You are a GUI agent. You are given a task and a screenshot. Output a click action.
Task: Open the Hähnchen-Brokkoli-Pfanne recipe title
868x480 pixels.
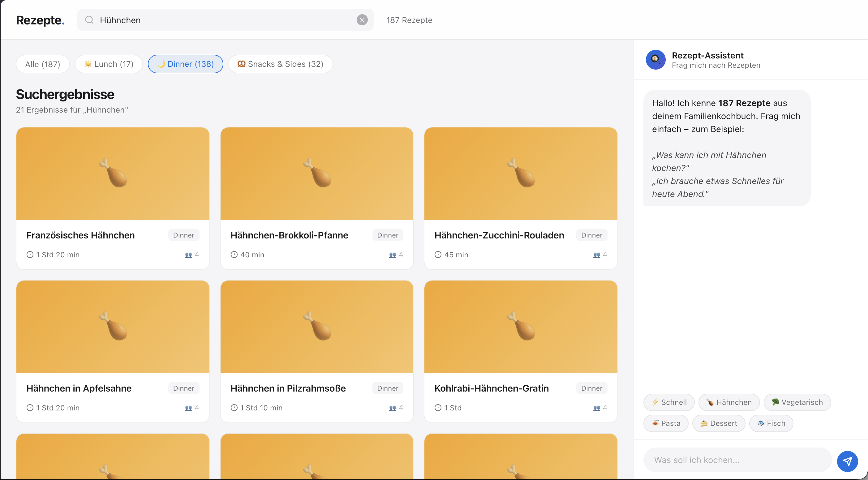point(289,235)
